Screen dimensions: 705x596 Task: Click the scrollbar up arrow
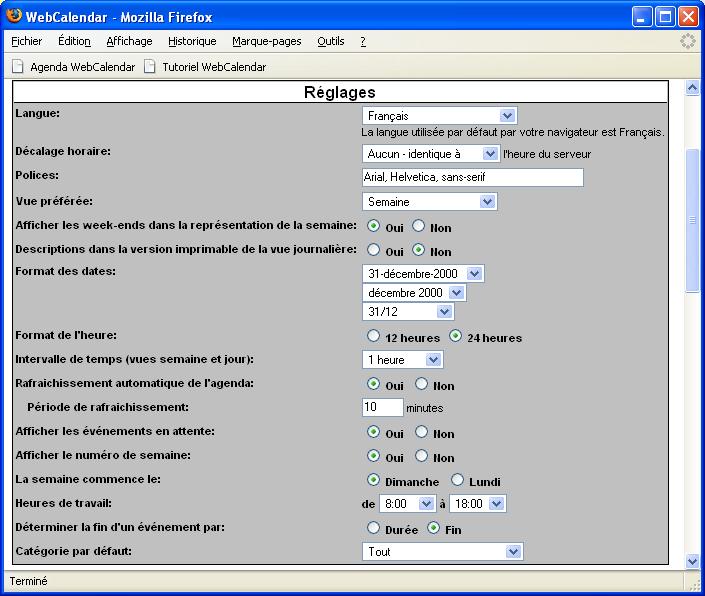pos(692,88)
